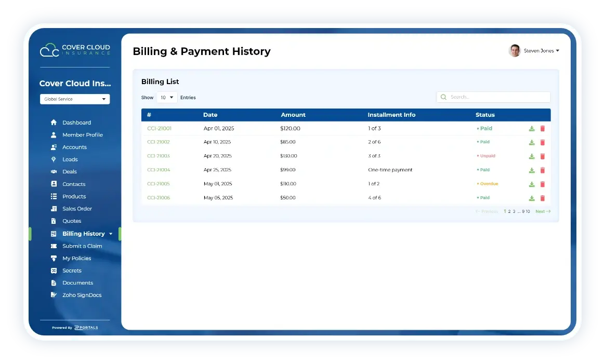Go to pagination page 3
This screenshot has width=605, height=364.
514,211
